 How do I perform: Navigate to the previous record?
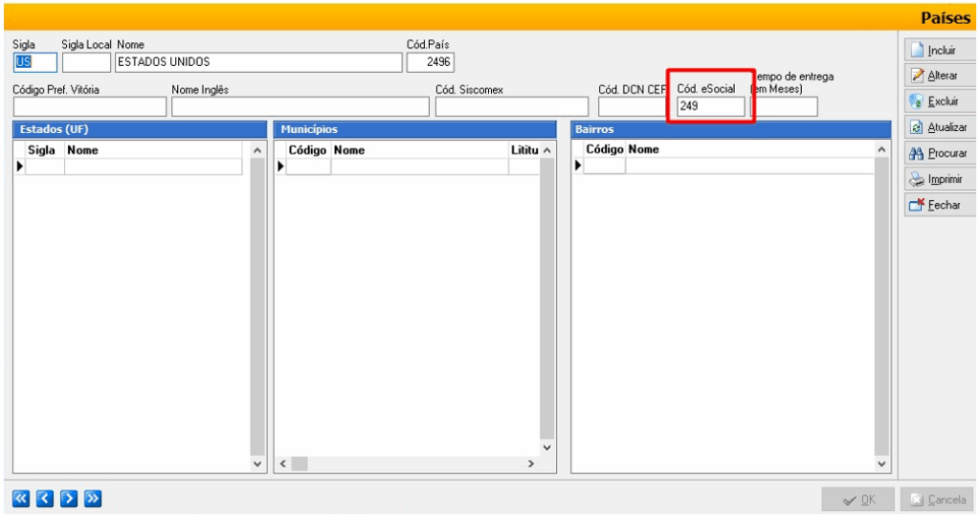(x=45, y=498)
